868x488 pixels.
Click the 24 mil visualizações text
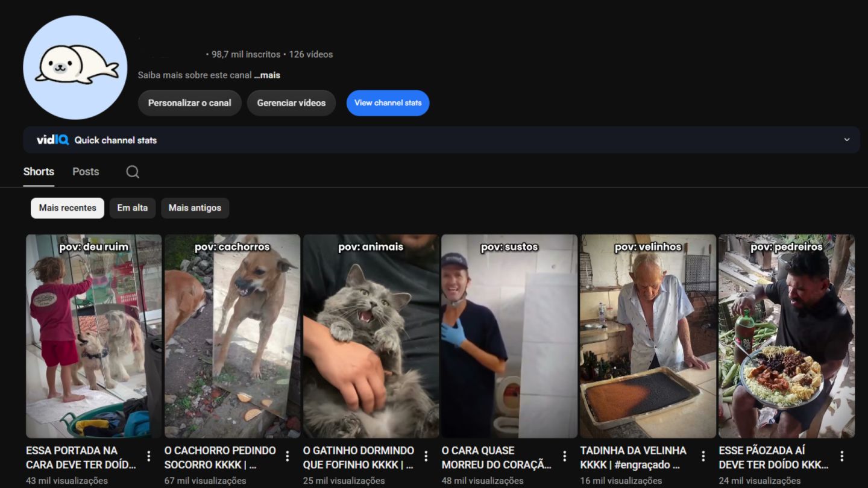coord(760,481)
